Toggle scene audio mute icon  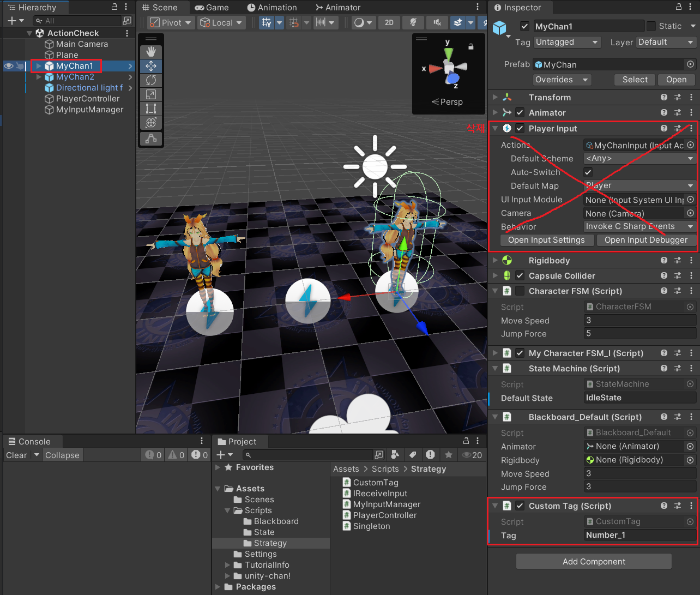click(x=437, y=22)
